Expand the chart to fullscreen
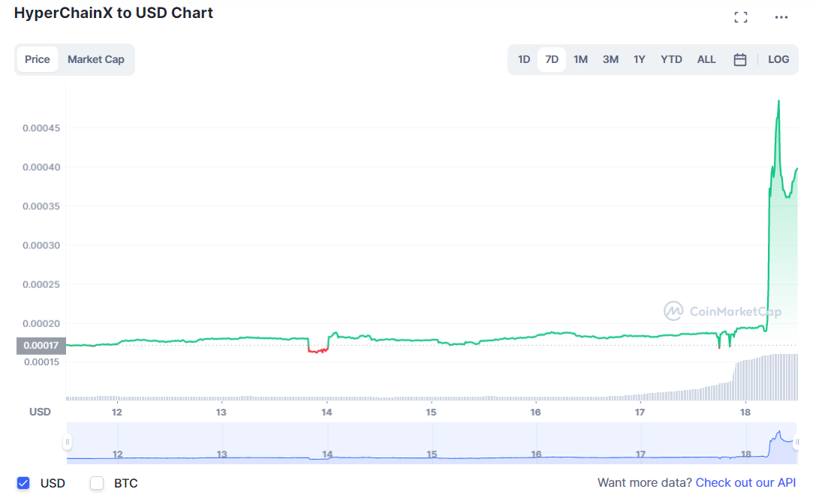 [x=741, y=16]
